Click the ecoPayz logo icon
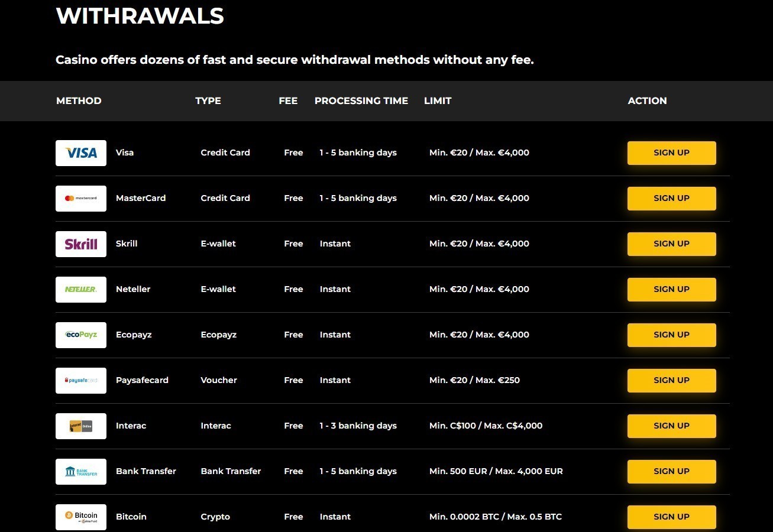This screenshot has width=773, height=532. [x=81, y=335]
